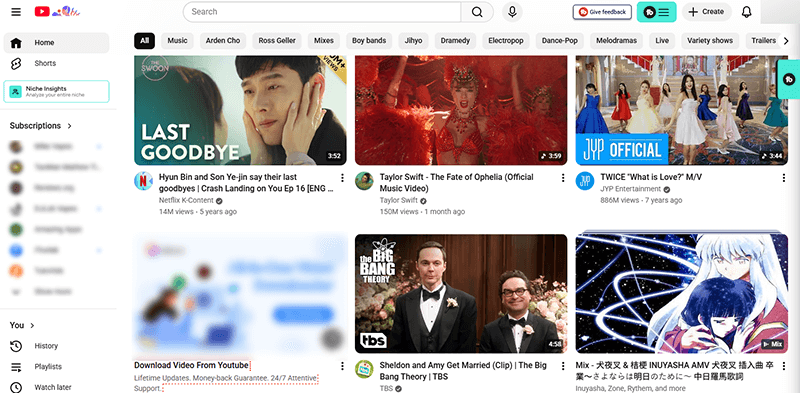
Task: Play the Inuyasha anime mix thumbnail
Action: [682, 293]
